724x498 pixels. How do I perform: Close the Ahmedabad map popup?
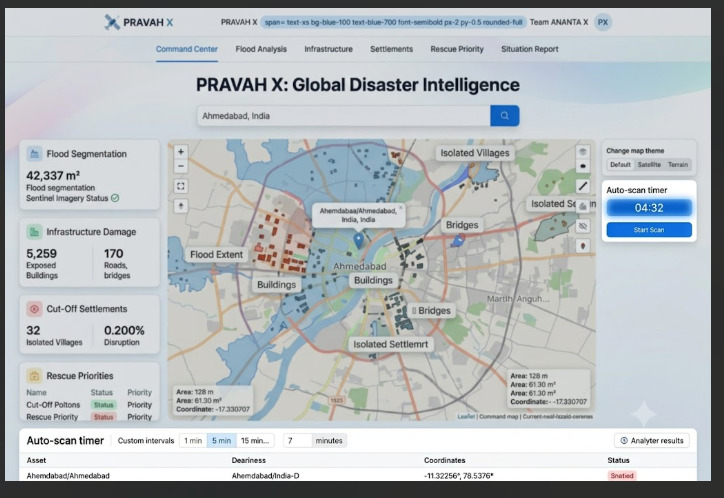click(401, 208)
